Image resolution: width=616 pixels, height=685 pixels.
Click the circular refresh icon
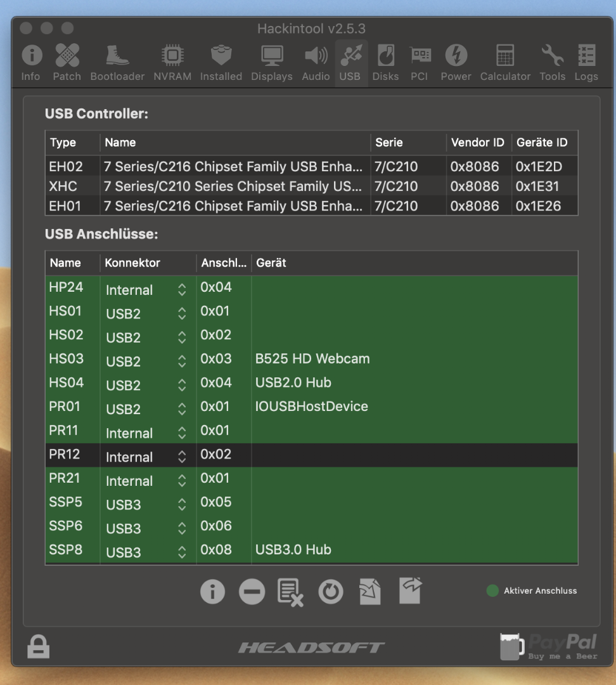[x=330, y=592]
